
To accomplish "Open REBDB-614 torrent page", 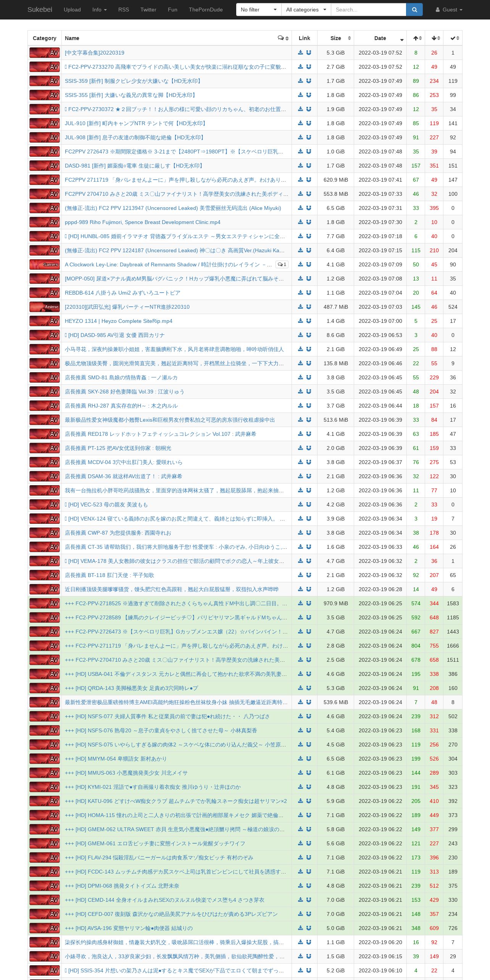I will click(122, 293).
